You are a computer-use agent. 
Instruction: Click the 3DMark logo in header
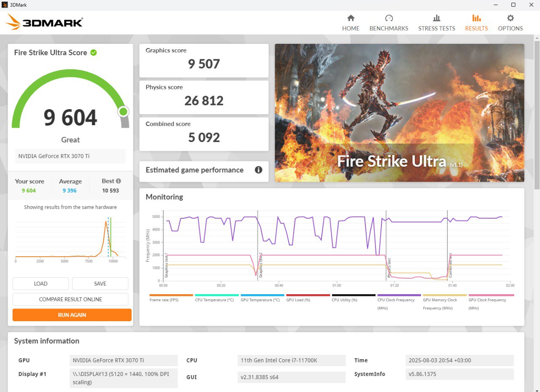coord(45,22)
